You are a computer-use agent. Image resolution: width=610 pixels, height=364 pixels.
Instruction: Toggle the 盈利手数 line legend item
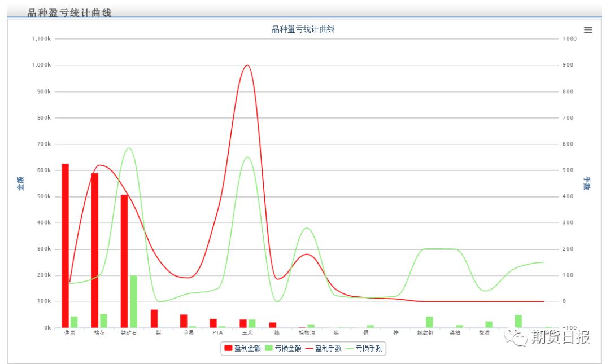323,348
